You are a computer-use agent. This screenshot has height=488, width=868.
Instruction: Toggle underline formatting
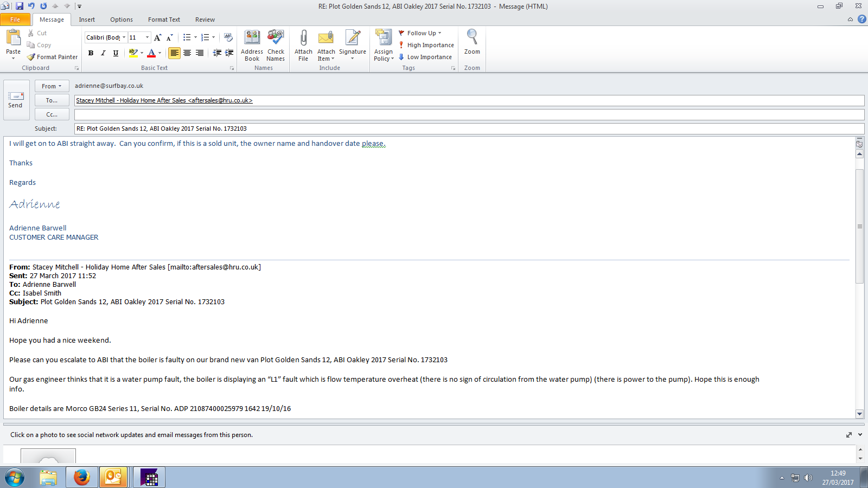[x=116, y=53]
